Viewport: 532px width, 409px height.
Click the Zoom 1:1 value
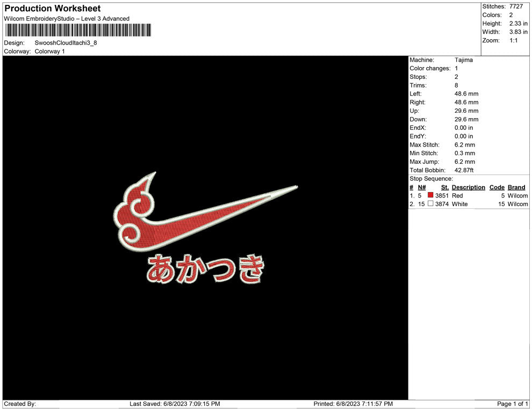point(513,40)
